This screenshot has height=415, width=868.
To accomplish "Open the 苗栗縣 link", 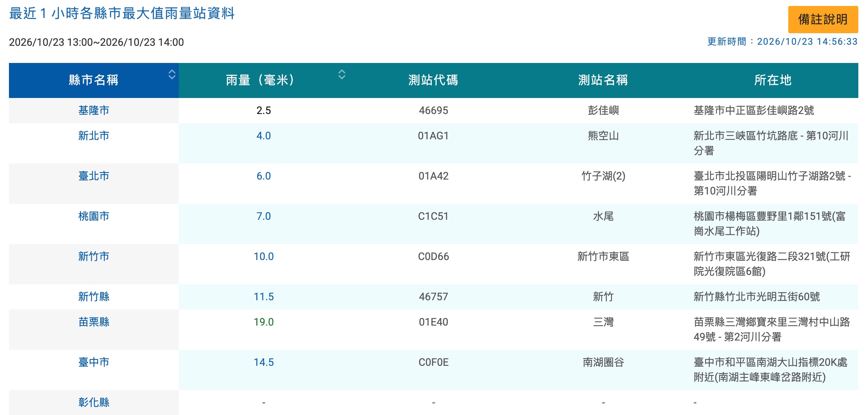I will click(x=94, y=322).
